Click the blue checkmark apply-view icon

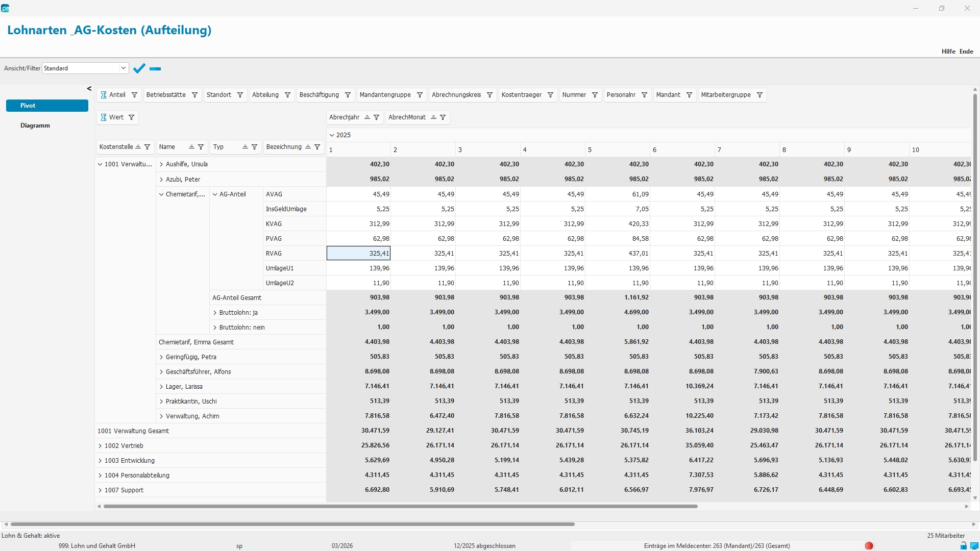(139, 68)
